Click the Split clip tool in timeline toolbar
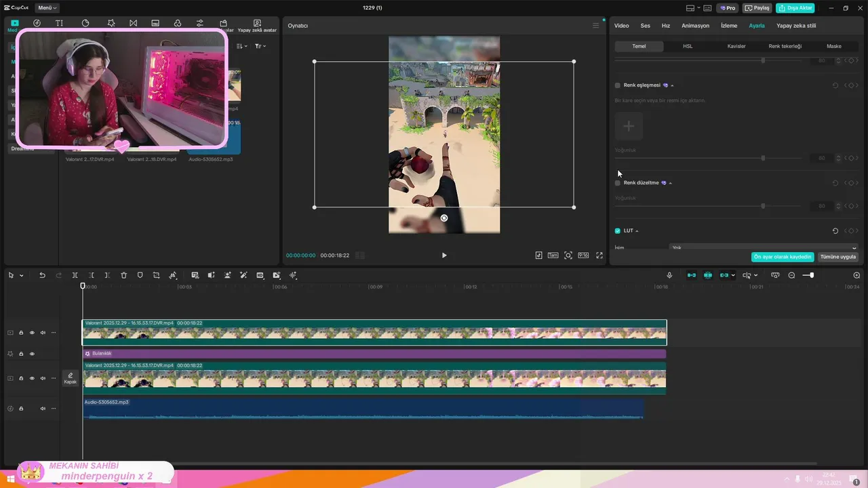Viewport: 868px width, 488px height. pos(75,275)
